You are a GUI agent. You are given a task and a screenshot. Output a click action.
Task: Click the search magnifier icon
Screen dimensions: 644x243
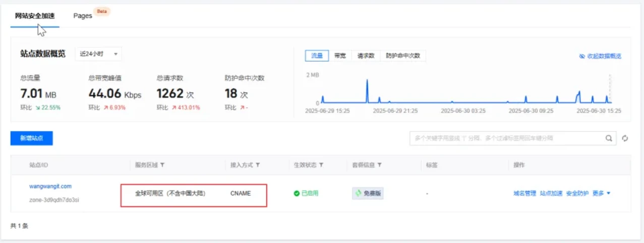pyautogui.click(x=609, y=138)
